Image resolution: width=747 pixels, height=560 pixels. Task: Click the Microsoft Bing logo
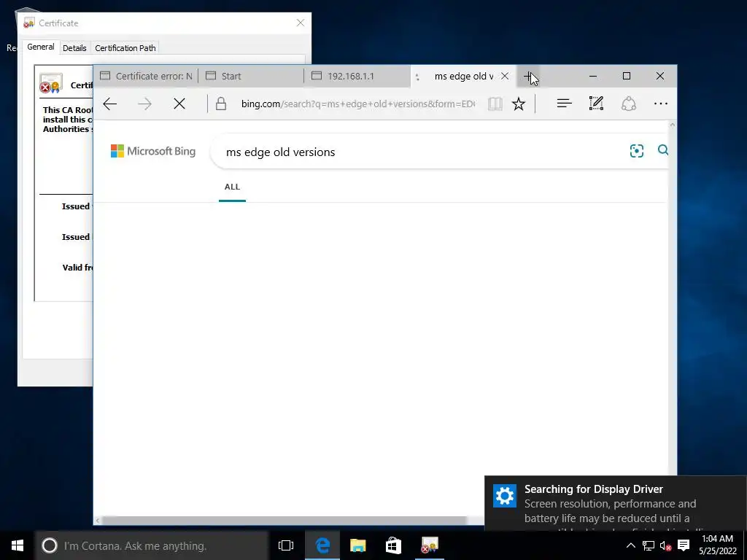153,151
